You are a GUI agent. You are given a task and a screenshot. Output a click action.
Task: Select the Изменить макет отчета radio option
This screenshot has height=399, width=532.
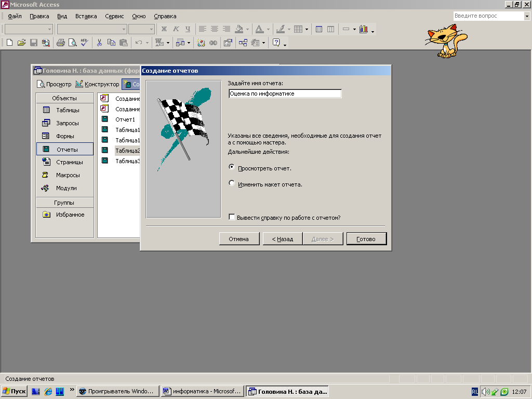(x=232, y=183)
